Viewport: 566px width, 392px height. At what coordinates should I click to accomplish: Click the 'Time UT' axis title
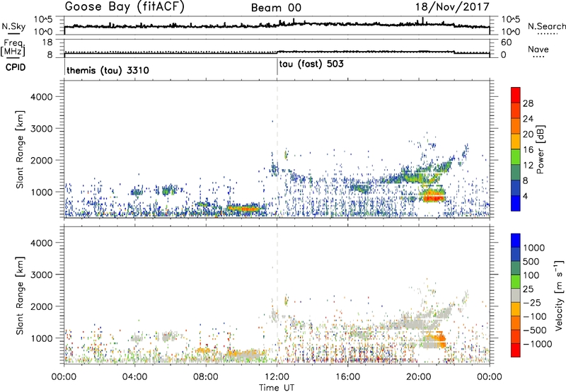click(x=277, y=388)
